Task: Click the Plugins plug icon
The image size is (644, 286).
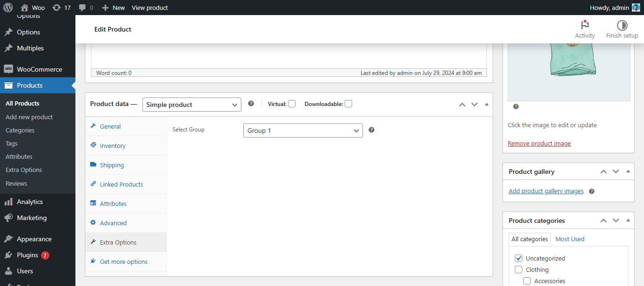Action: [8, 255]
